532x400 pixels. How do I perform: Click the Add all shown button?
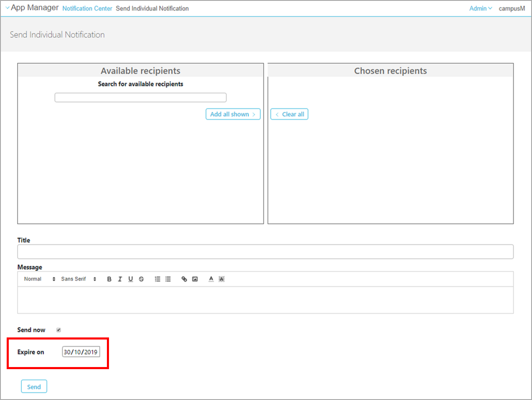pos(233,114)
